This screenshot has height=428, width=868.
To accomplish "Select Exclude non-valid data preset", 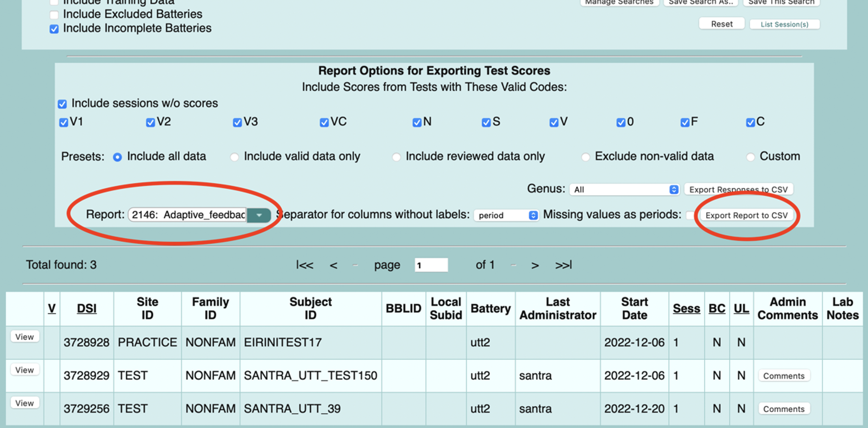I will tap(586, 157).
